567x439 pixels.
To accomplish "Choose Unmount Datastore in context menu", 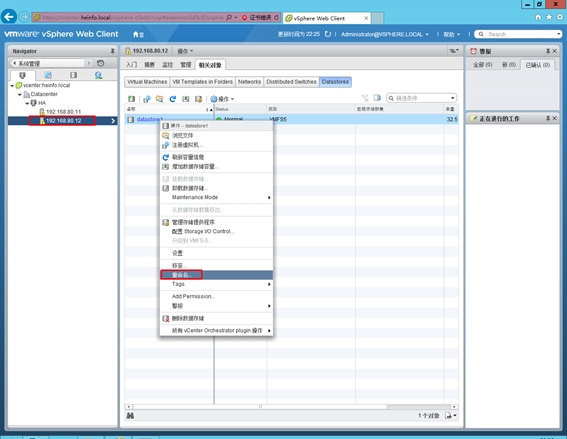I will tap(216, 188).
